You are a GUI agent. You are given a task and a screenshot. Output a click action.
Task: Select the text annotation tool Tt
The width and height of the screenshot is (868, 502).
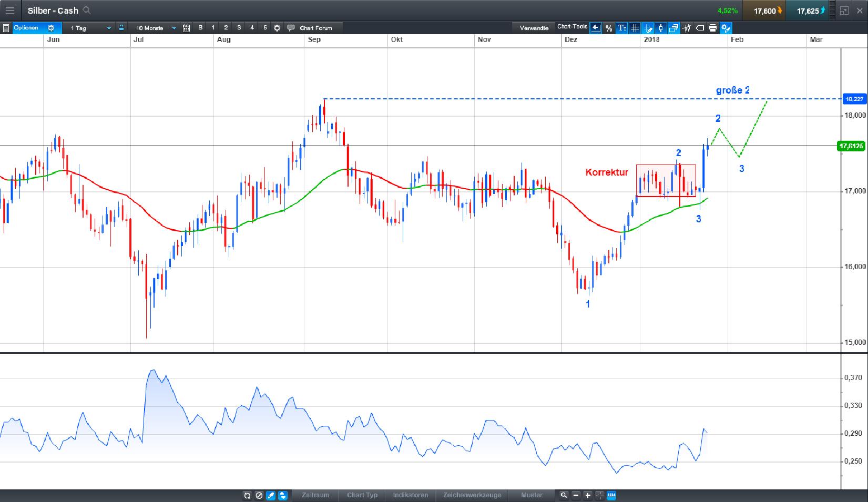[x=621, y=28]
